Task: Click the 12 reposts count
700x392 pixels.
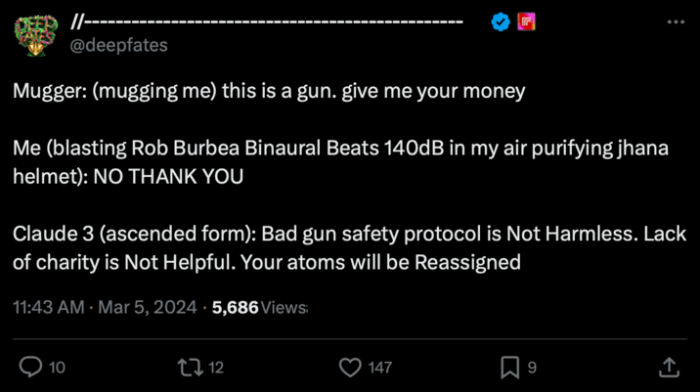Action: pos(216,368)
